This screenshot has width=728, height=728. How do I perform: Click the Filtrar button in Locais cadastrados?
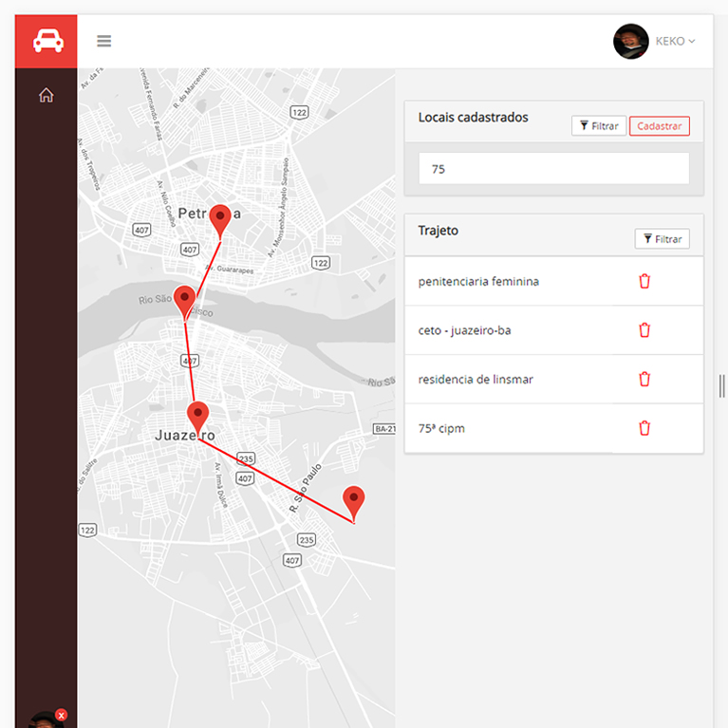click(x=598, y=126)
